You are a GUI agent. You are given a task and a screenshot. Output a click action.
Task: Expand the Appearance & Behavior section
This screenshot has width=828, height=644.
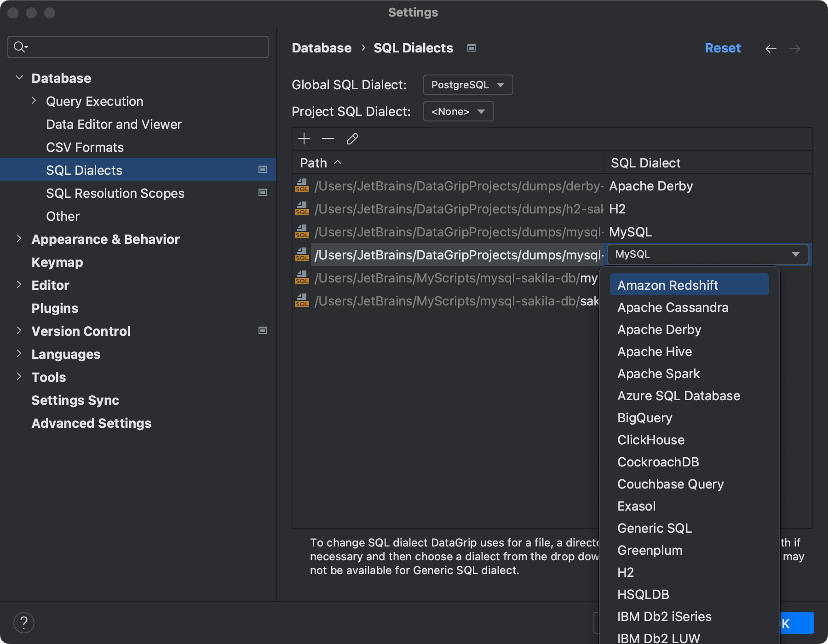pyautogui.click(x=19, y=239)
